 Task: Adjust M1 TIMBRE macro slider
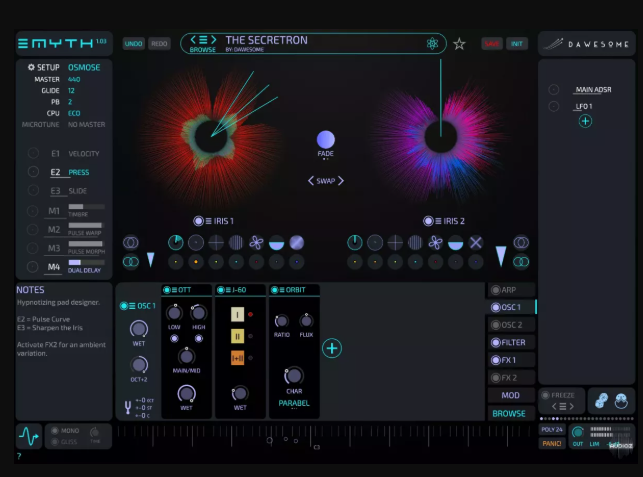point(87,206)
